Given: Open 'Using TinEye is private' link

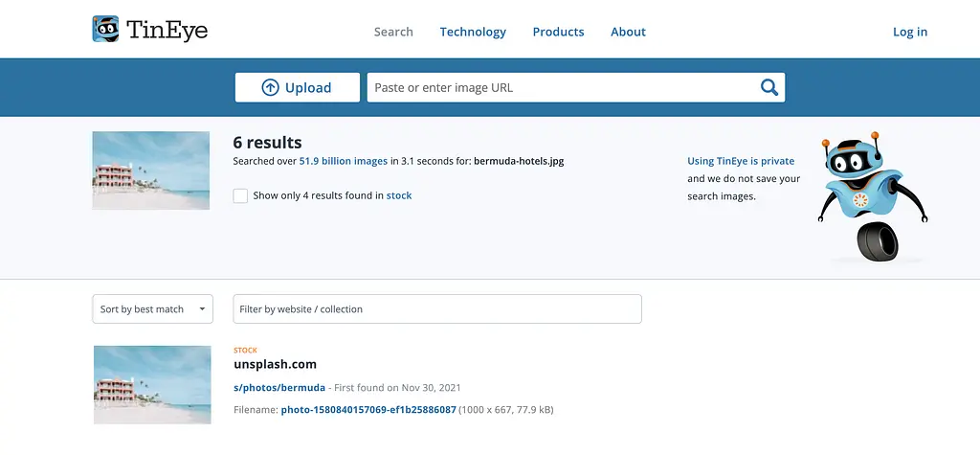Looking at the screenshot, I should pyautogui.click(x=741, y=161).
